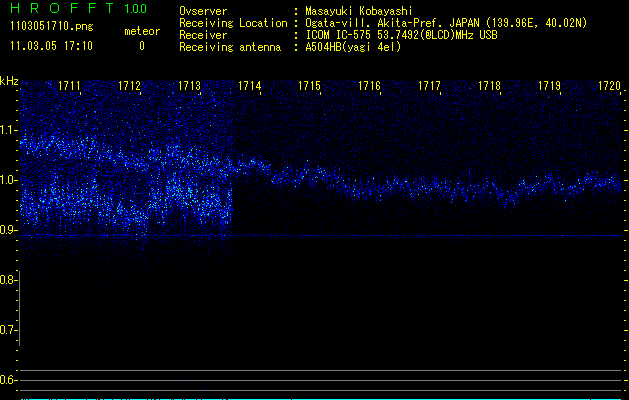Select the 1718 time axis label
Viewport: 629px width, 400px height.
pyautogui.click(x=490, y=87)
